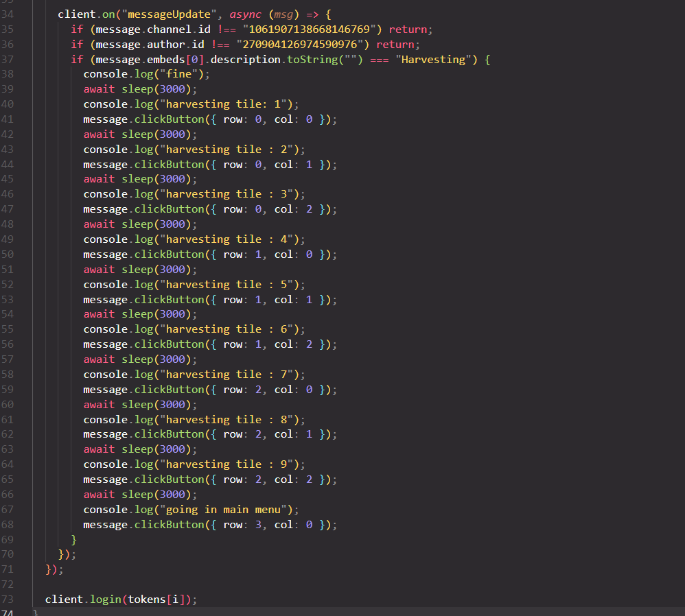The height and width of the screenshot is (616, 685).
Task: Click "harvesting tile : 6" log string
Action: [x=227, y=329]
